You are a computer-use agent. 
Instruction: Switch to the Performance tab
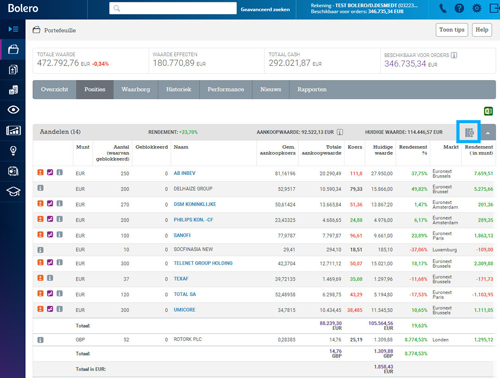[x=226, y=89]
